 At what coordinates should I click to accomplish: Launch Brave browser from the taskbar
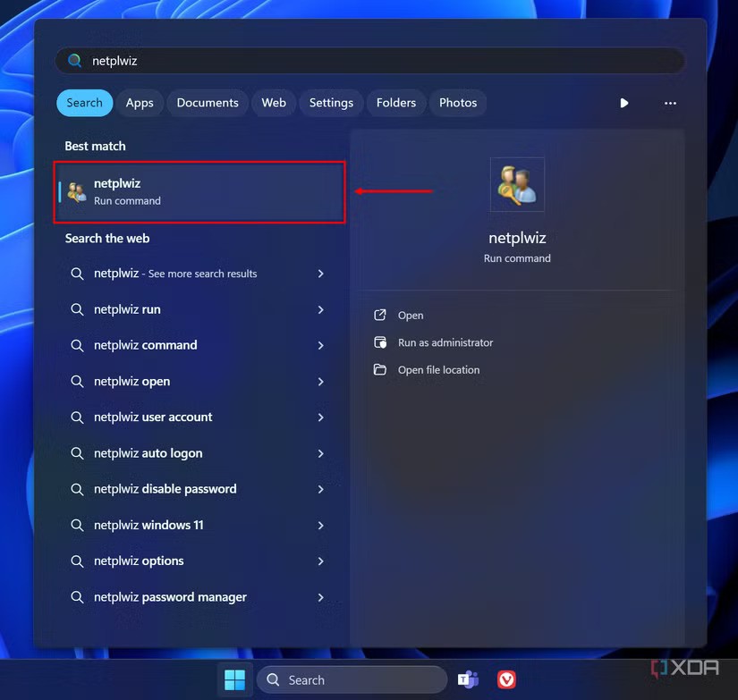point(506,679)
